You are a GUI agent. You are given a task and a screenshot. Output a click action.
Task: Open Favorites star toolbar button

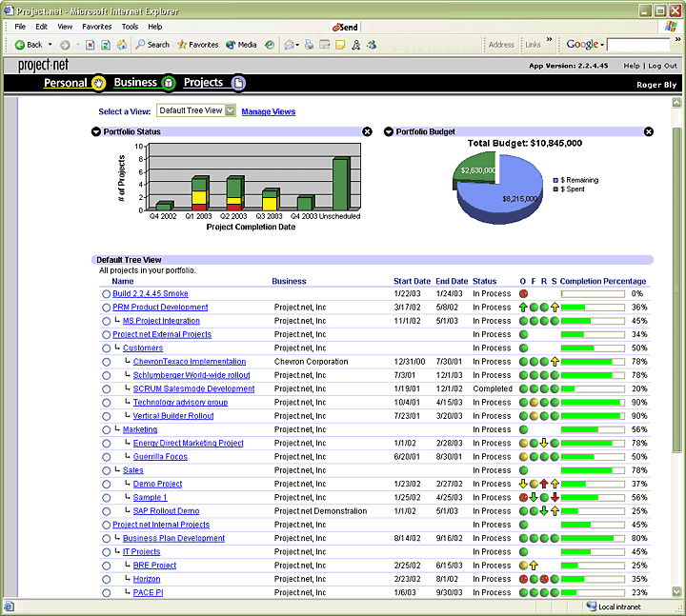tap(198, 45)
